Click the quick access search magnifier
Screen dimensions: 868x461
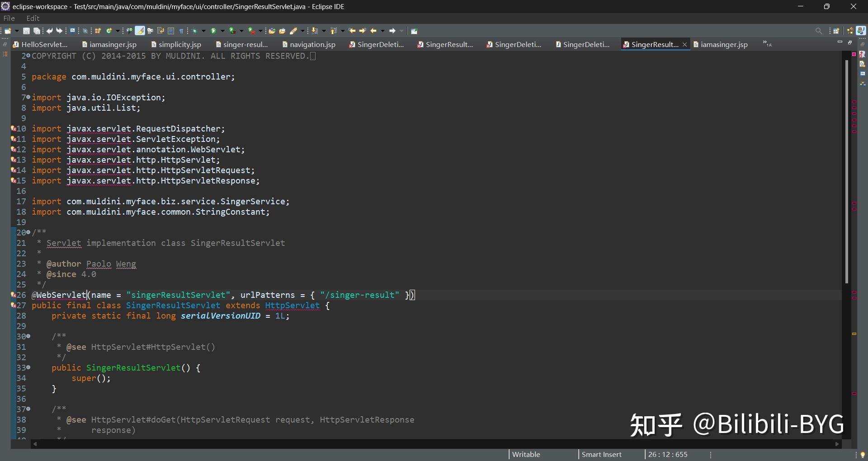coord(819,31)
